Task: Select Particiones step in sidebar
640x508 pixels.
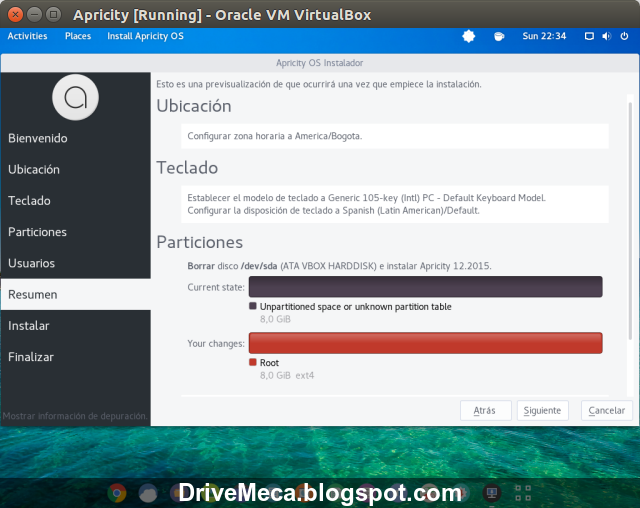Action: tap(76, 232)
